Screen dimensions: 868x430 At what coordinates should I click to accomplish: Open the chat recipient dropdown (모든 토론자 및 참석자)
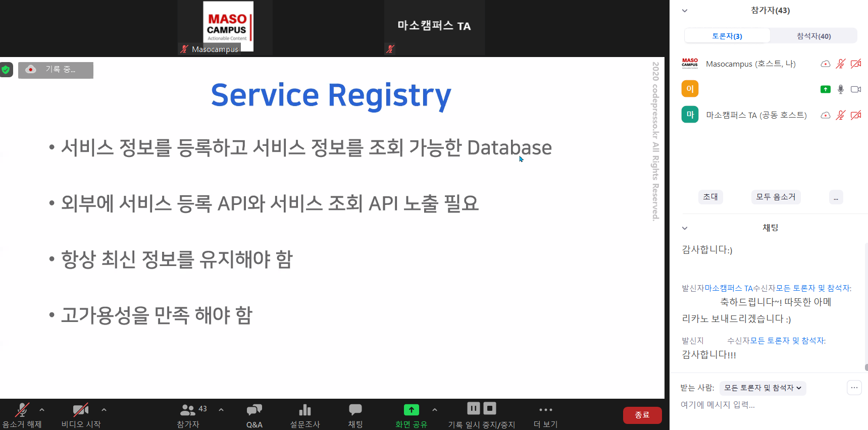(x=762, y=388)
